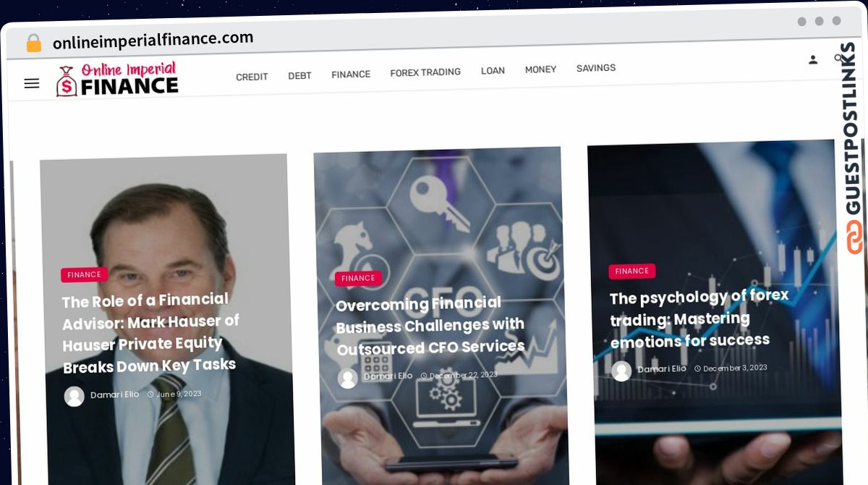
Task: Click the padlock icon in the address bar
Action: [x=34, y=43]
